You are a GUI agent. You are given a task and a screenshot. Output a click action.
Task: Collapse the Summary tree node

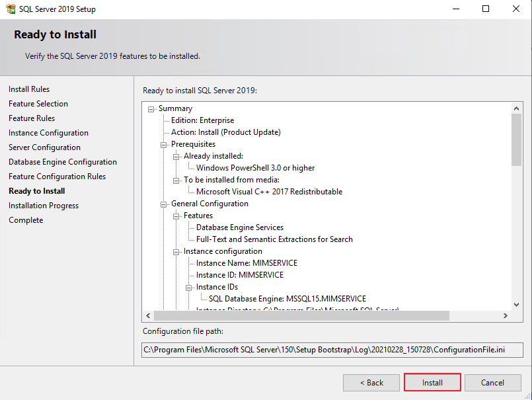(x=151, y=109)
